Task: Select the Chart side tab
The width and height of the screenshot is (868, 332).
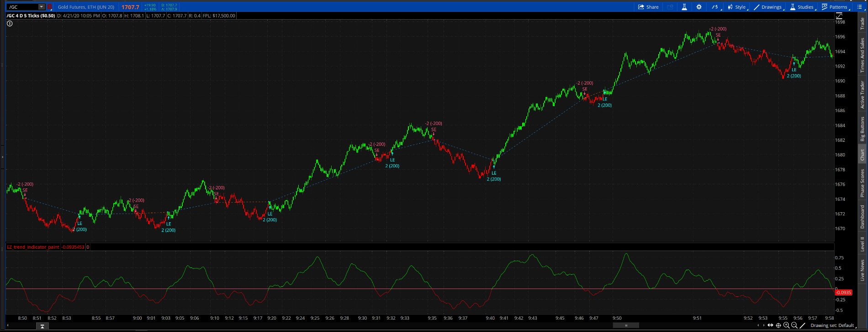Action: coord(863,155)
